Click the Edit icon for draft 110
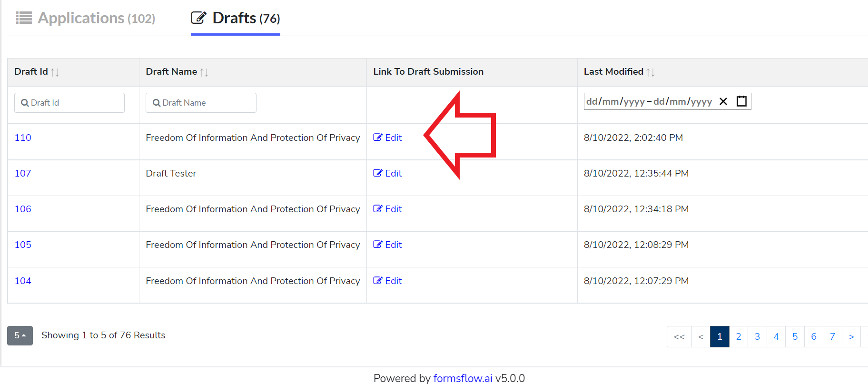The image size is (868, 384). (x=377, y=138)
